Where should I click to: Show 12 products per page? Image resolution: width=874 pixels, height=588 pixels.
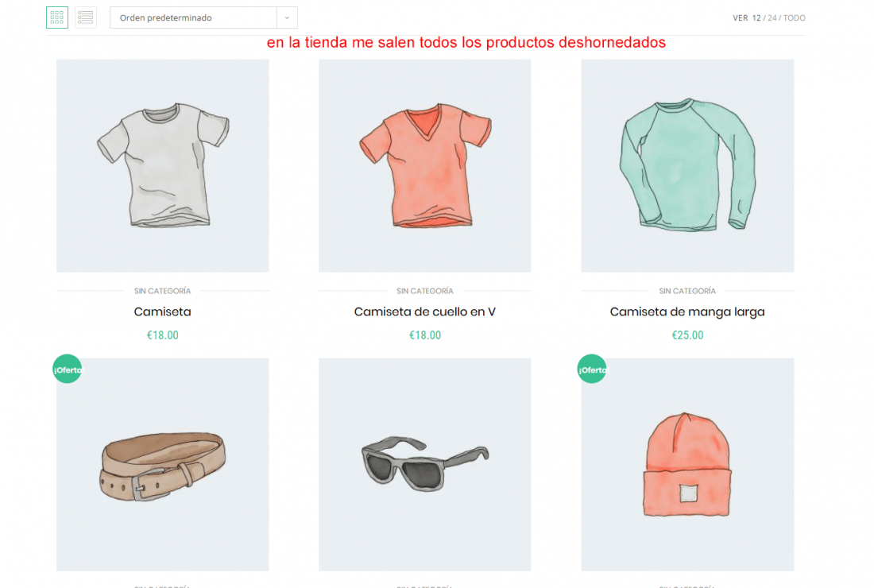756,17
